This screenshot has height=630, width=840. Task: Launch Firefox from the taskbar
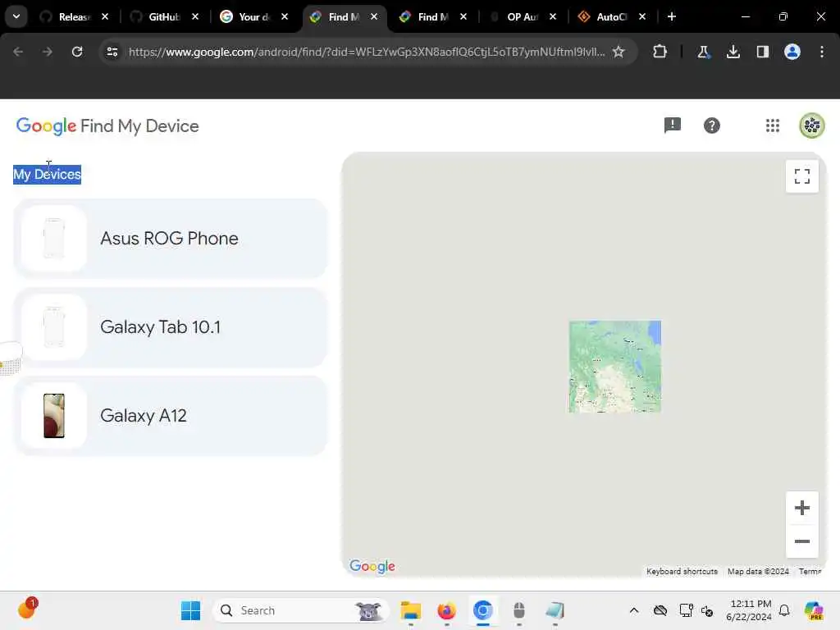coord(446,610)
